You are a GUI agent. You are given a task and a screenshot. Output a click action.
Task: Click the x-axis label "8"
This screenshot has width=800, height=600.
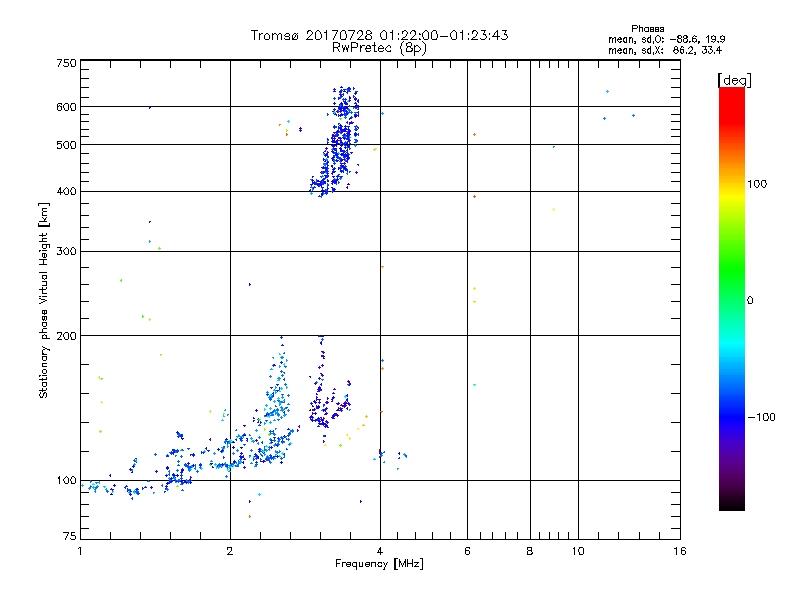point(530,551)
